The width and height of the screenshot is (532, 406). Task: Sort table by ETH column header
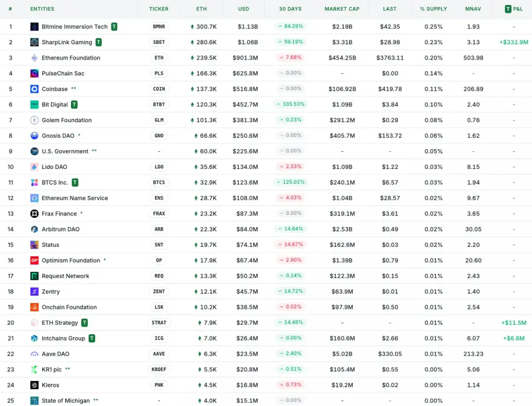[x=201, y=9]
